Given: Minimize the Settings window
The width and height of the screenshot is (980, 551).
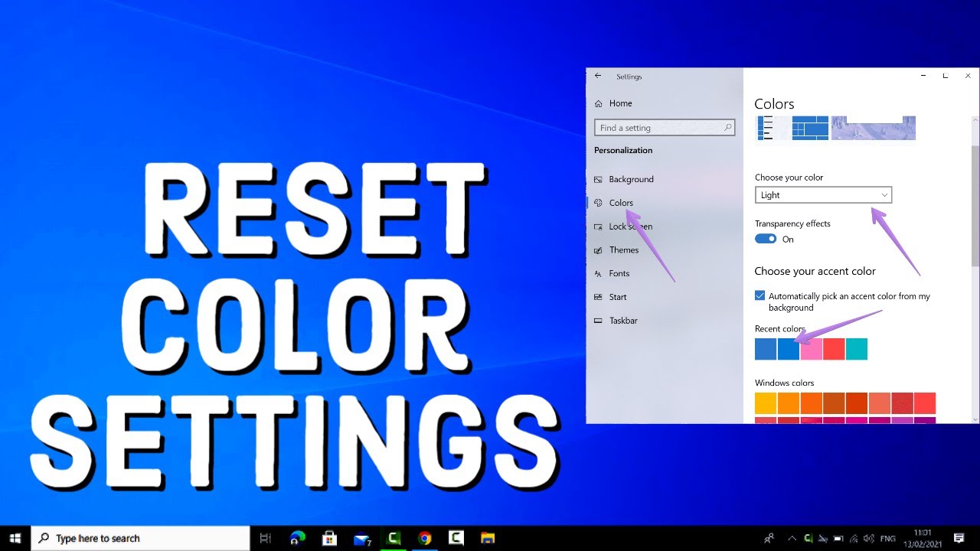Looking at the screenshot, I should [x=922, y=76].
